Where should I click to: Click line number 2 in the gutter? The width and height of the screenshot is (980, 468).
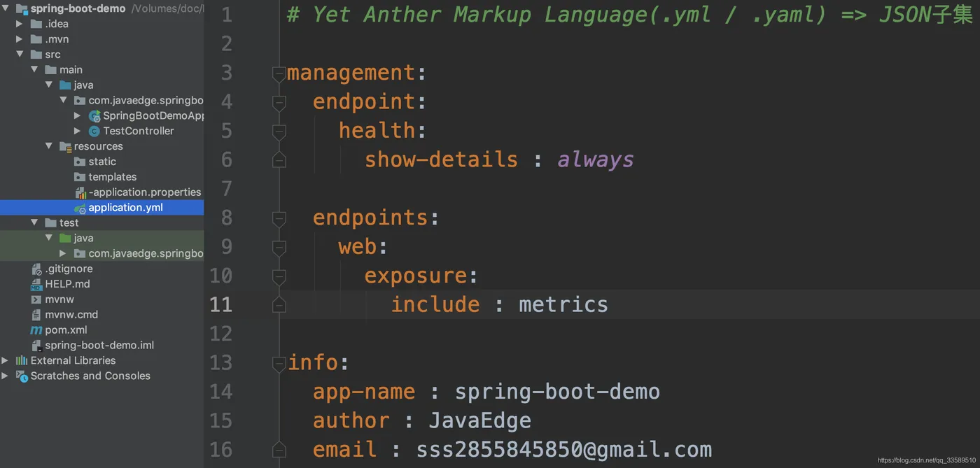click(226, 44)
